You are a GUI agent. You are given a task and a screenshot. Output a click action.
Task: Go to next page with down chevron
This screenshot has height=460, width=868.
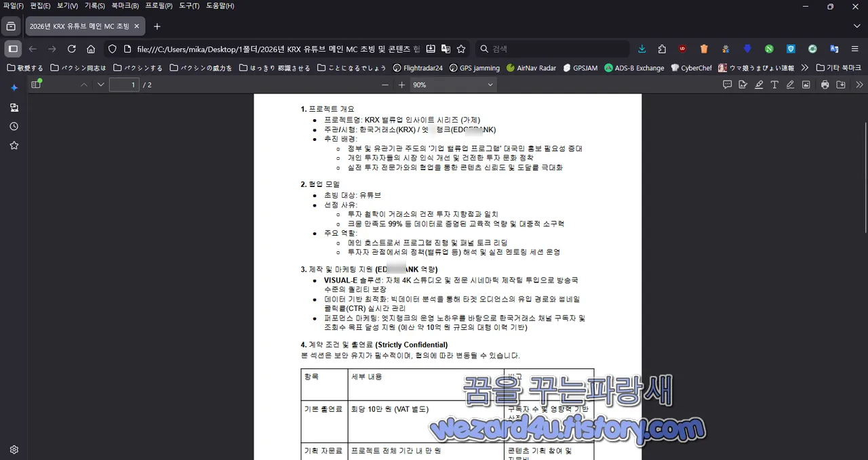pos(100,84)
